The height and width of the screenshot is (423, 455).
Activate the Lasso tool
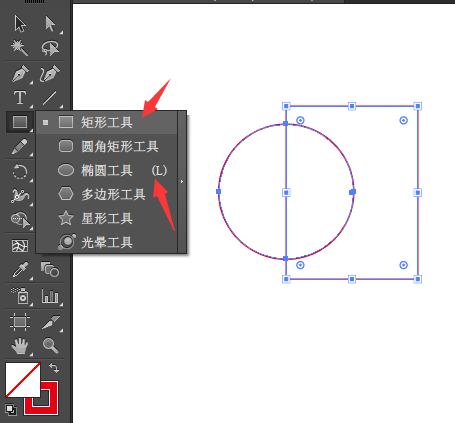point(50,48)
